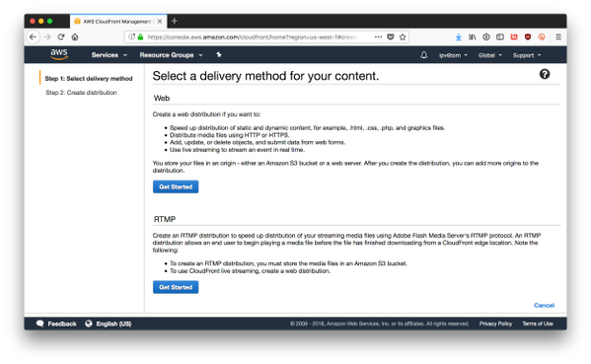The image size is (591, 364).
Task: Open the ipv6tom account dropdown
Action: pyautogui.click(x=453, y=55)
